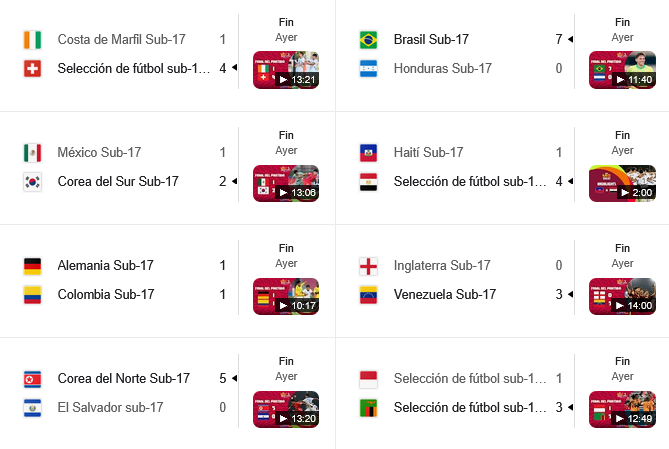Image resolution: width=669 pixels, height=449 pixels.
Task: Open the 10:17 Alemania-Colombia highlights
Action: tap(286, 296)
